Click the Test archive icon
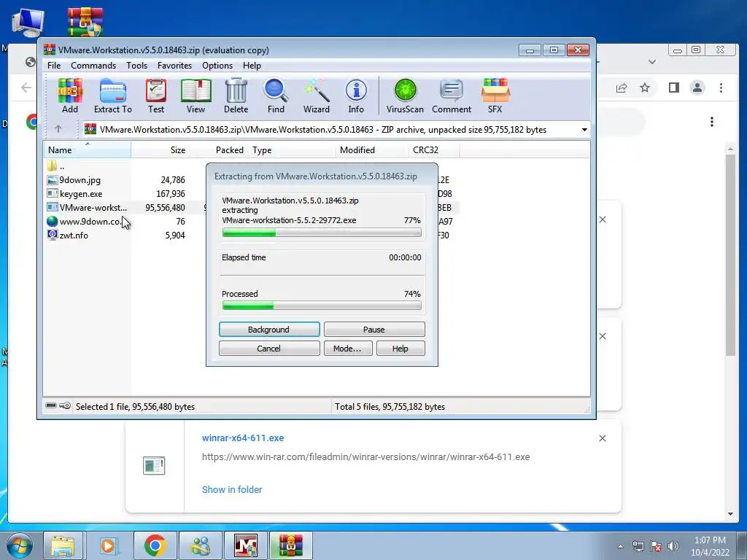Image resolution: width=747 pixels, height=560 pixels. [156, 96]
